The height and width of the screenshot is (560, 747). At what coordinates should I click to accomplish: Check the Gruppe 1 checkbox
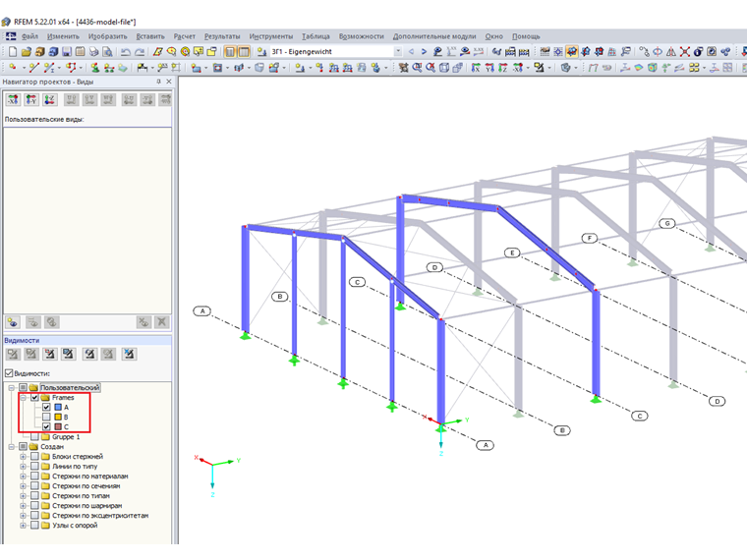(x=34, y=436)
